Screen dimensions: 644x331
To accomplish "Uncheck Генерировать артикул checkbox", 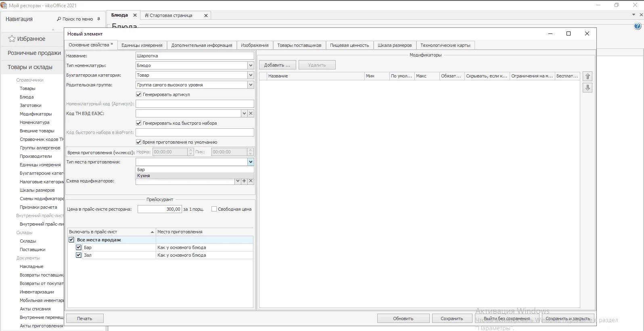I will [139, 94].
